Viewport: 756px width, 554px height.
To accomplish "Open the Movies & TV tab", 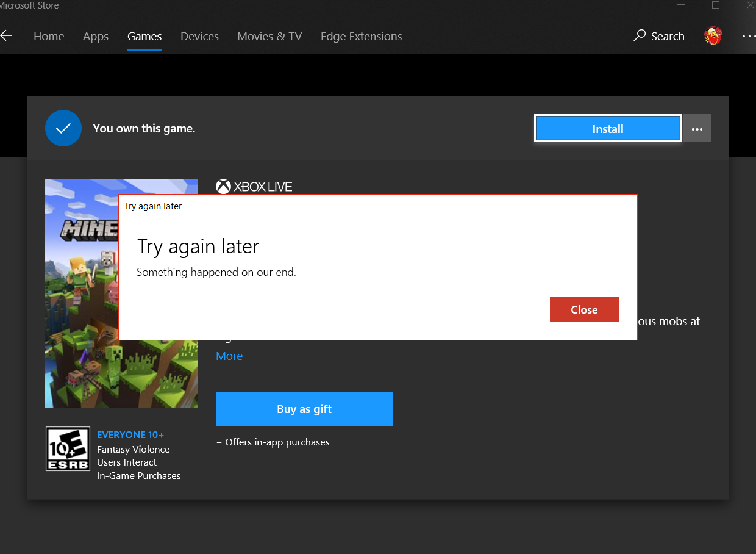I will [x=269, y=37].
